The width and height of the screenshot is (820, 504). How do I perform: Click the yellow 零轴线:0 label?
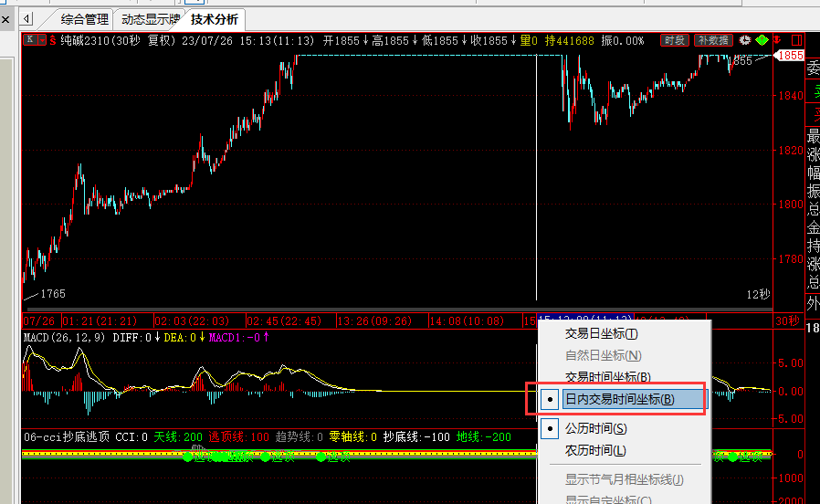(x=353, y=437)
